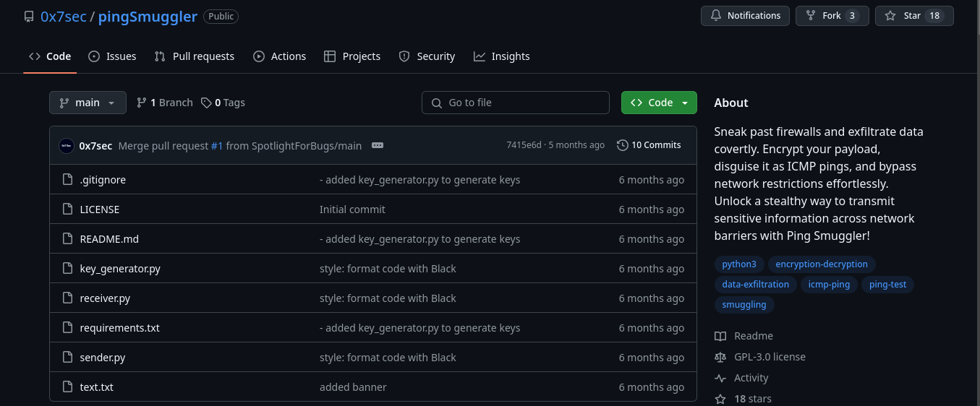Viewport: 980px width, 406px height.
Task: Open the 0x7sec owner link
Action: coord(64,16)
